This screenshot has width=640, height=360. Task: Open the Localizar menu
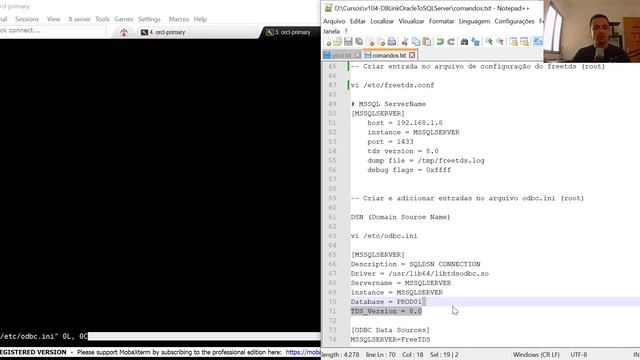(x=382, y=21)
